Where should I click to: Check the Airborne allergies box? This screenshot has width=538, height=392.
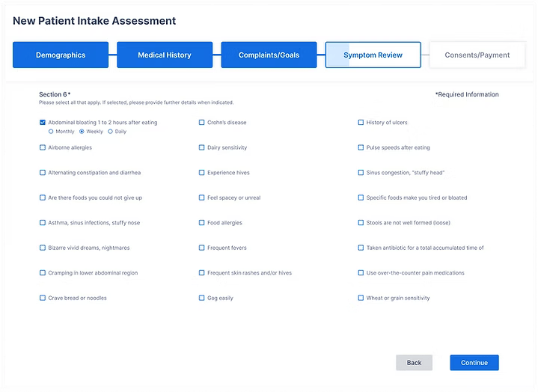click(43, 148)
